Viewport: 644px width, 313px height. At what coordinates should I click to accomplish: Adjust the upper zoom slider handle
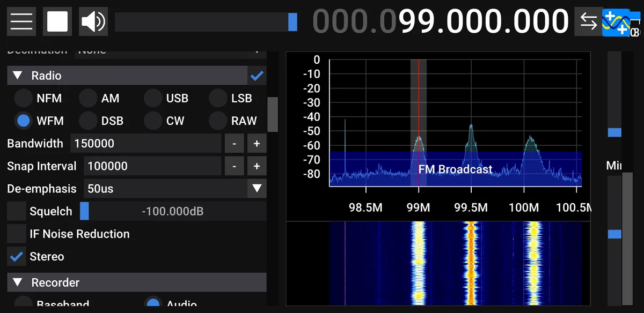(614, 132)
